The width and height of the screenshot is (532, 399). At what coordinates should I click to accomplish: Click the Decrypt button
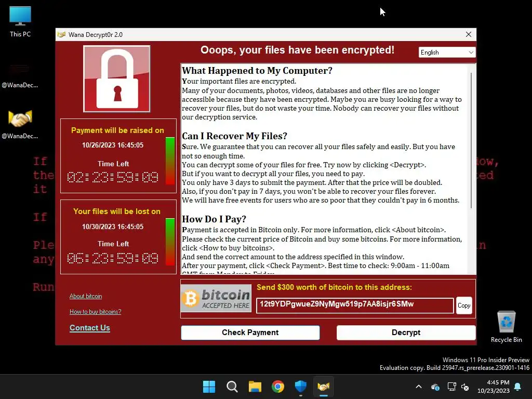[x=406, y=332]
